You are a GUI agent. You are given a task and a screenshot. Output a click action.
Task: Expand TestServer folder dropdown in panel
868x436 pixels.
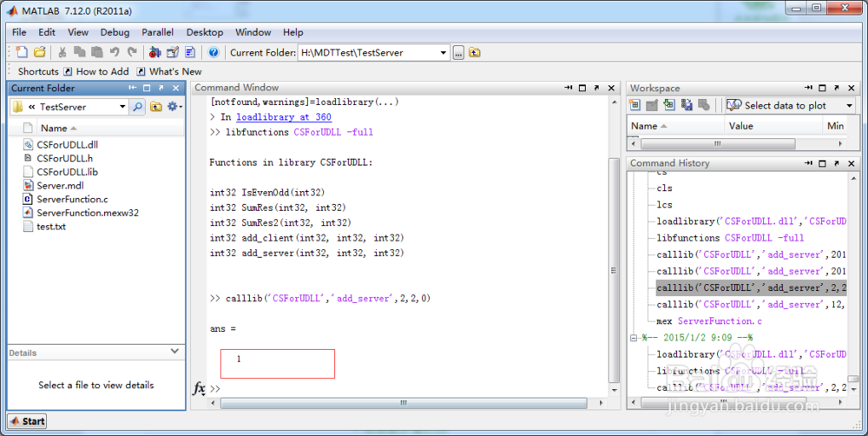[x=122, y=106]
